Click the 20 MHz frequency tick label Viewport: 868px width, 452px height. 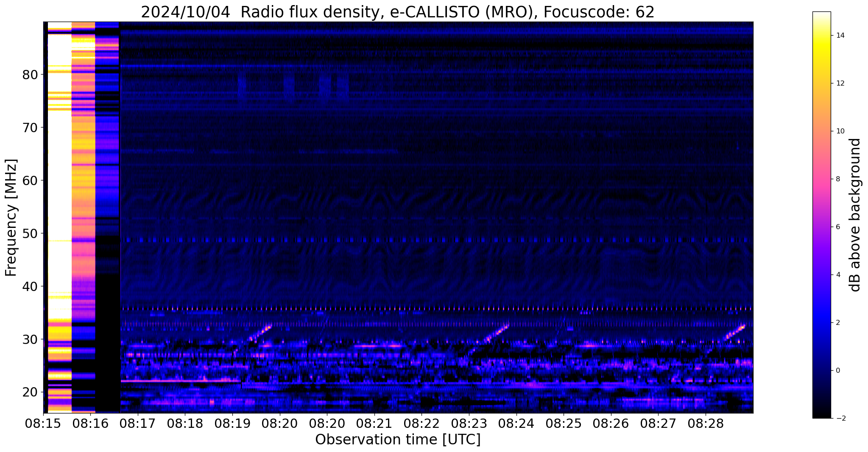click(x=30, y=392)
